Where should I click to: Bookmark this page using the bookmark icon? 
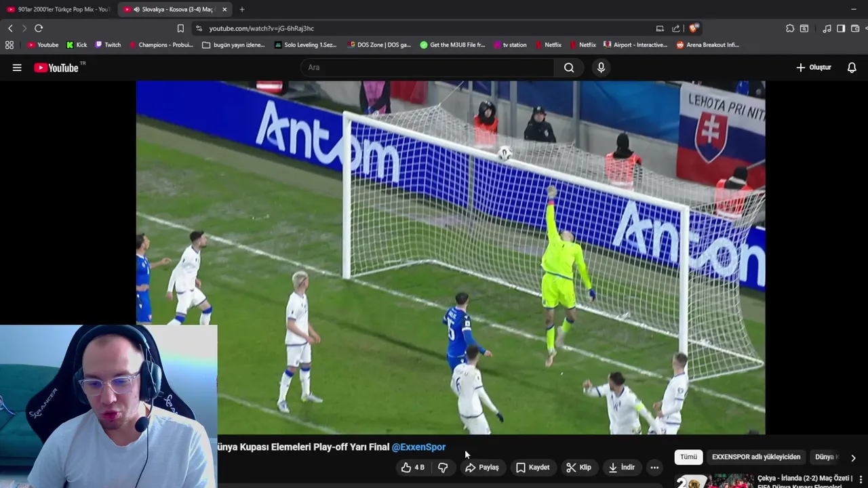(180, 28)
